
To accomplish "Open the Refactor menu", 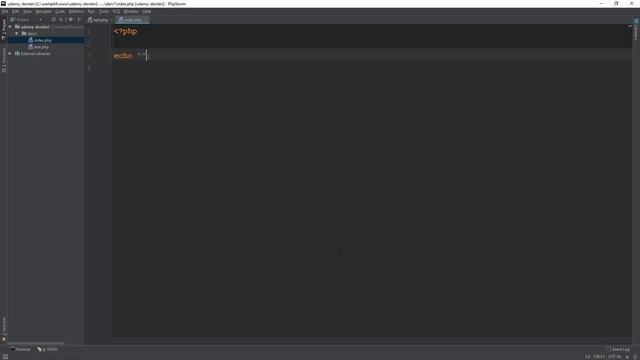I will point(76,11).
